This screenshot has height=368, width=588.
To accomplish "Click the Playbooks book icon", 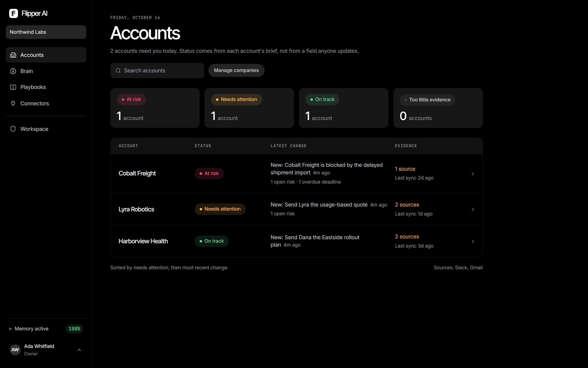I will [x=13, y=87].
